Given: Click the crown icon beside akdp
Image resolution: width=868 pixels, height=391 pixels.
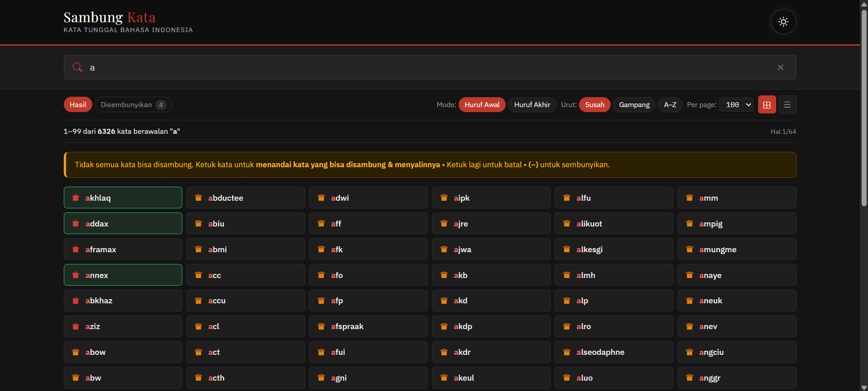Looking at the screenshot, I should tap(444, 326).
